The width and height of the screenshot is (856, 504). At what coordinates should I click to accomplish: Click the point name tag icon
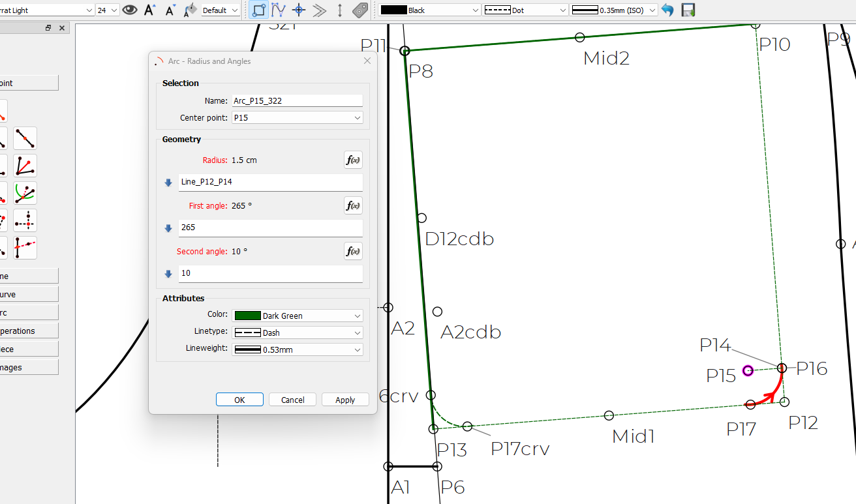(x=360, y=10)
